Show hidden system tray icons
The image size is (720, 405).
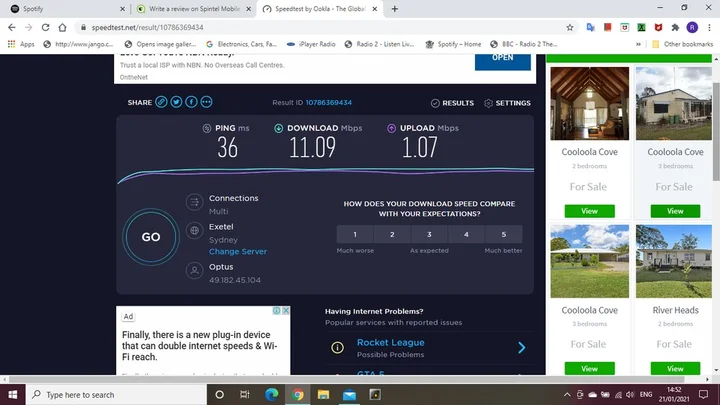567,394
